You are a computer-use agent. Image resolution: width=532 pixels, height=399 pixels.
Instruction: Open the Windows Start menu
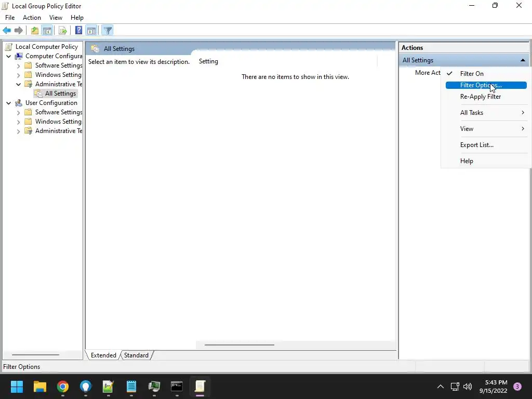[x=17, y=387]
